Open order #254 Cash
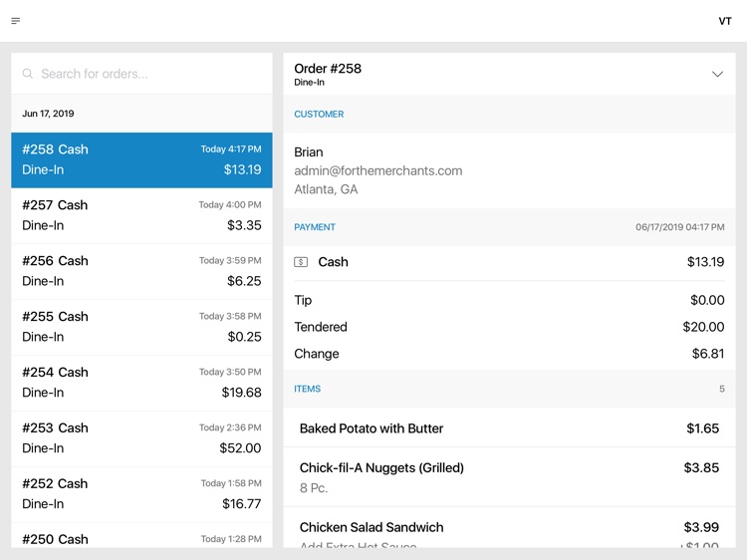 142,383
